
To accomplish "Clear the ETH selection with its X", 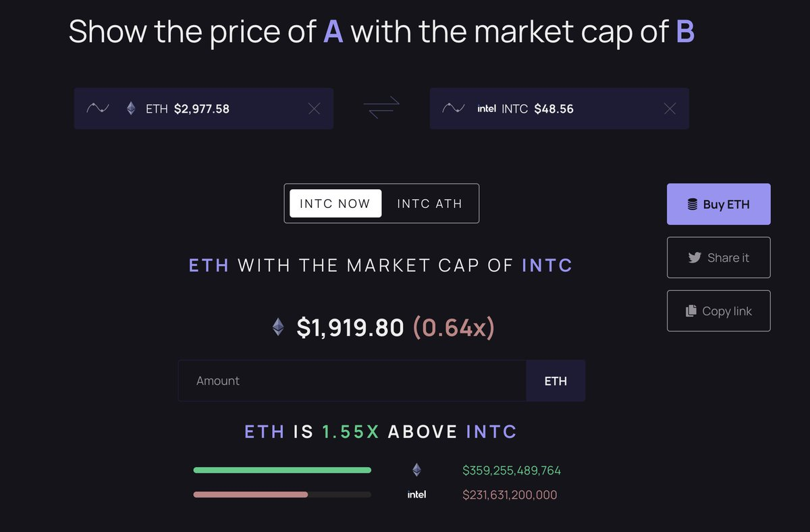I will (x=314, y=109).
